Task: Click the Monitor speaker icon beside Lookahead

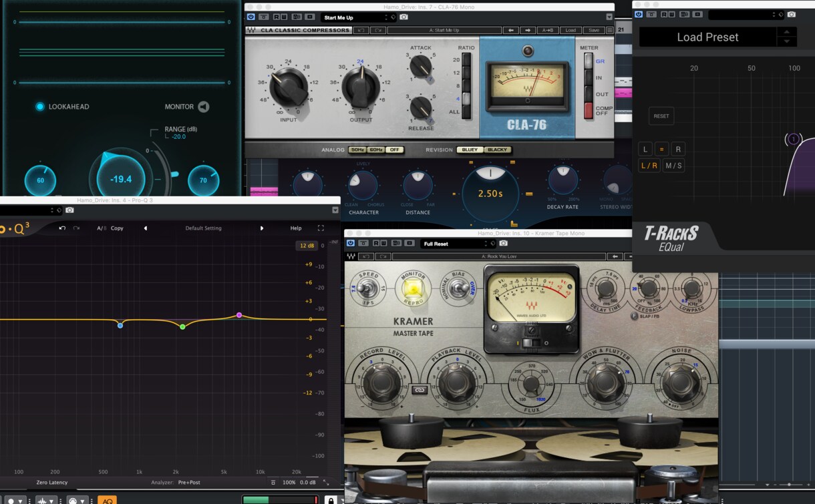Action: [204, 107]
